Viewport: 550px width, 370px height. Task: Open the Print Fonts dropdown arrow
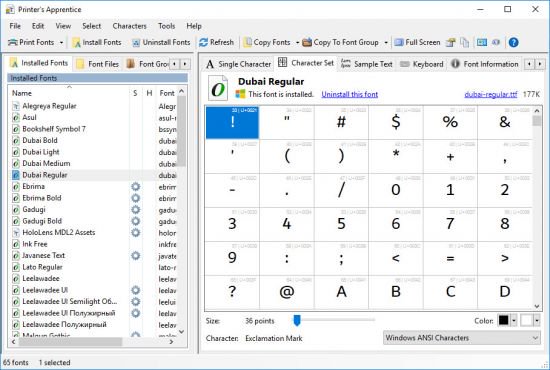(x=61, y=43)
